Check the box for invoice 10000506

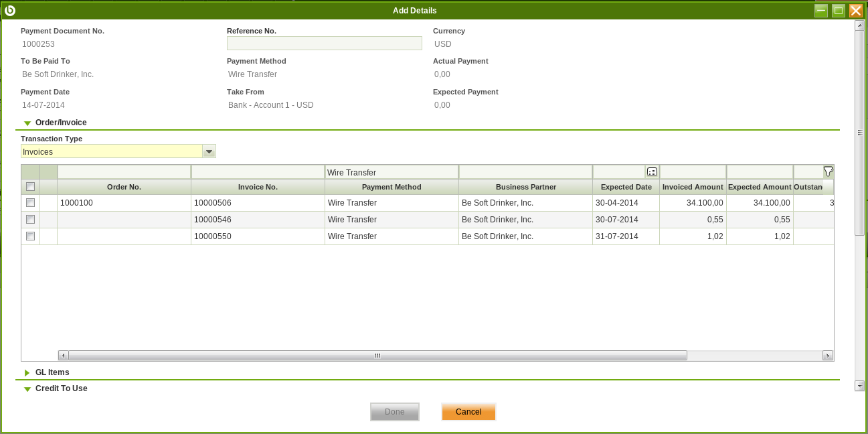(x=30, y=203)
